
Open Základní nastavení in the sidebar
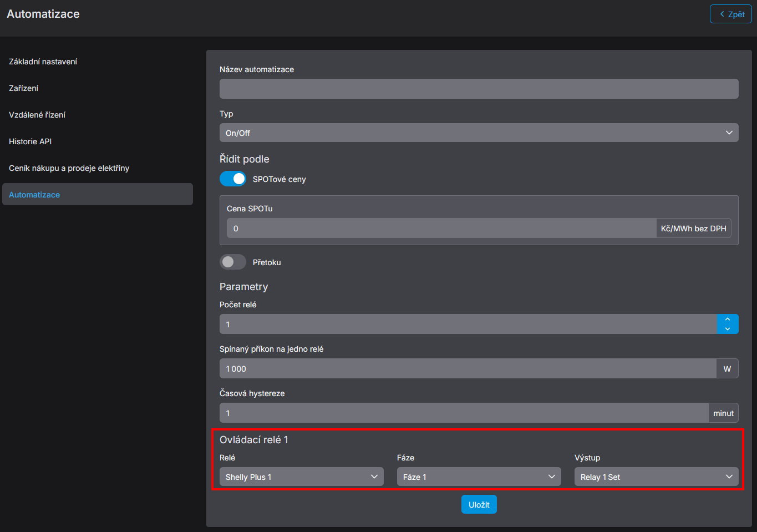43,62
